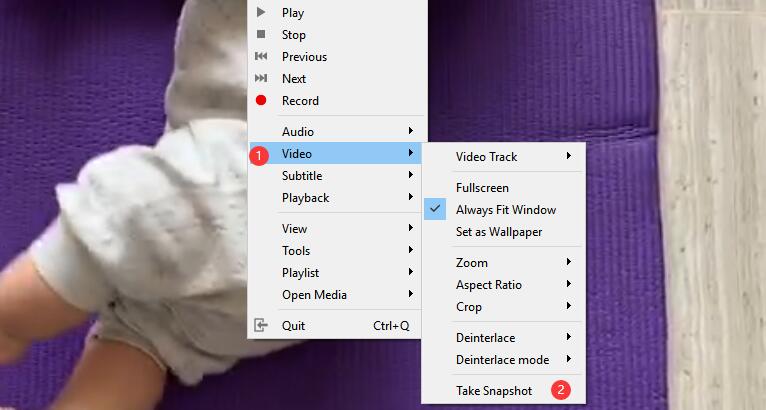
Task: Start recording via the Record entry
Action: click(335, 101)
